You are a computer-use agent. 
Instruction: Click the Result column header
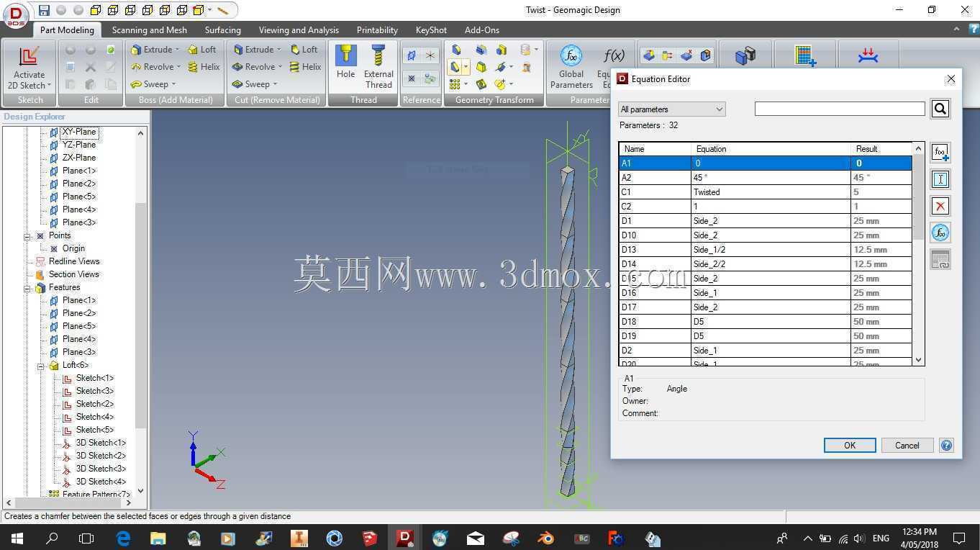[881, 149]
